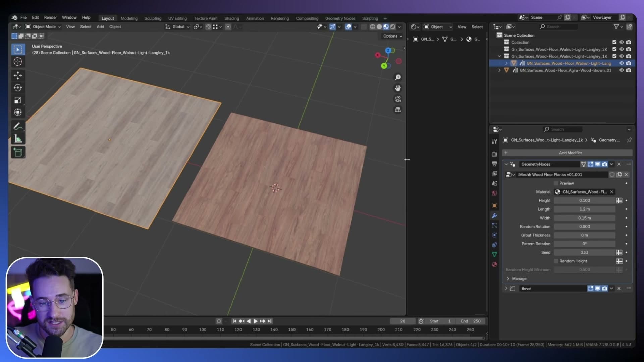Open the Object Mode dropdown
The height and width of the screenshot is (362, 644).
pyautogui.click(x=43, y=27)
